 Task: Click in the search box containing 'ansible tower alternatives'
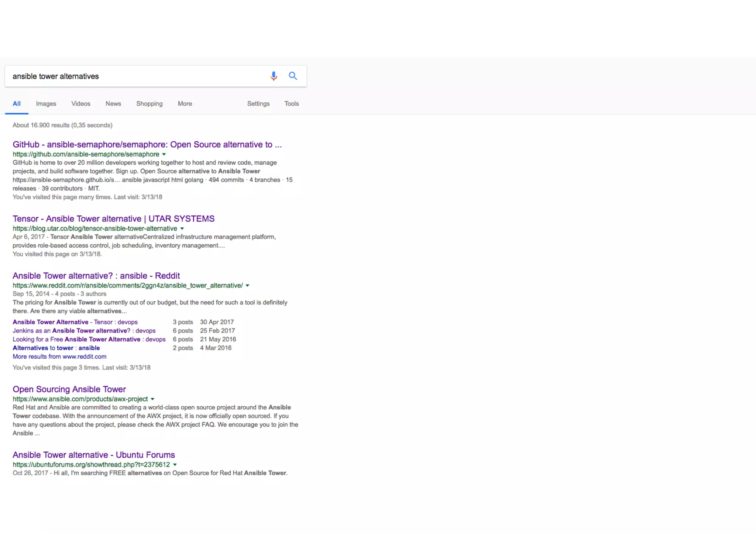(137, 76)
